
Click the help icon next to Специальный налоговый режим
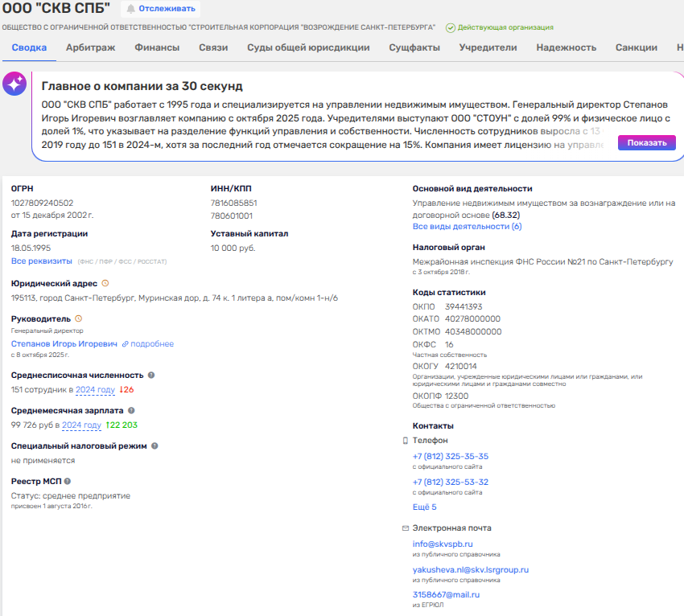(x=155, y=446)
